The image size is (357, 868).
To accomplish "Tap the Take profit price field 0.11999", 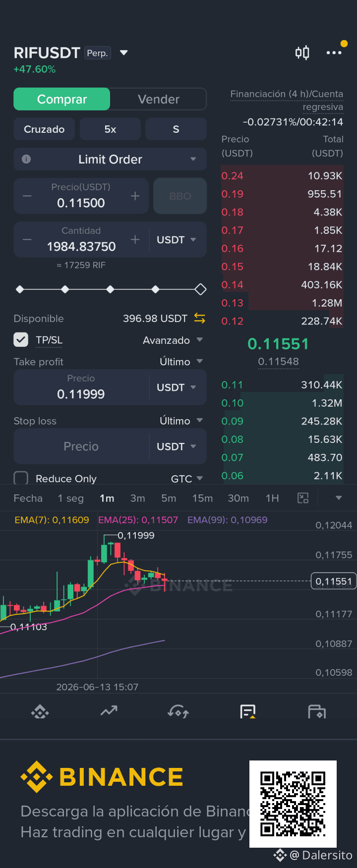I will (x=81, y=387).
